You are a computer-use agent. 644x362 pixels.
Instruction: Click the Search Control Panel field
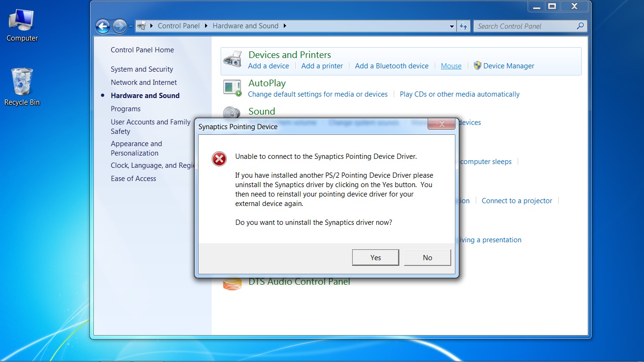point(526,26)
